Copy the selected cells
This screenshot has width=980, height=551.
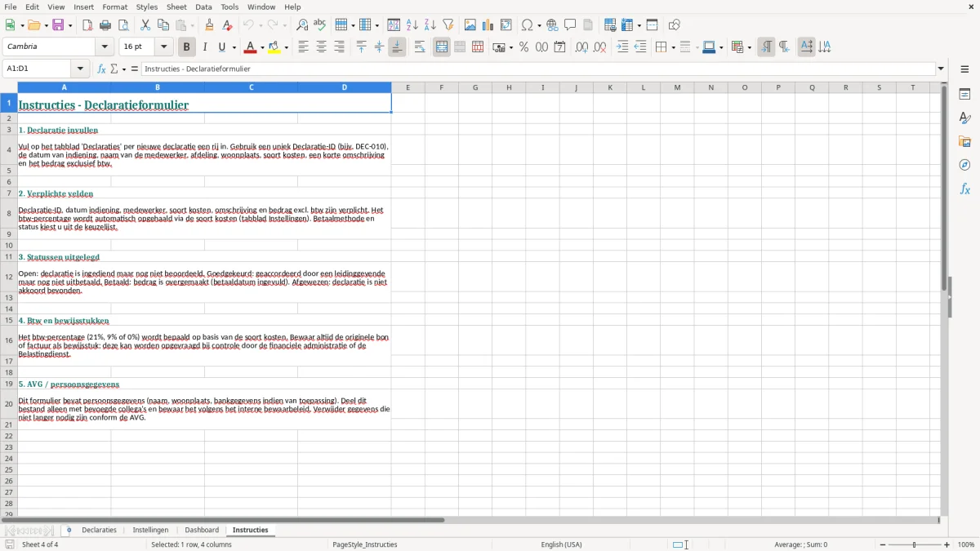[x=163, y=25]
